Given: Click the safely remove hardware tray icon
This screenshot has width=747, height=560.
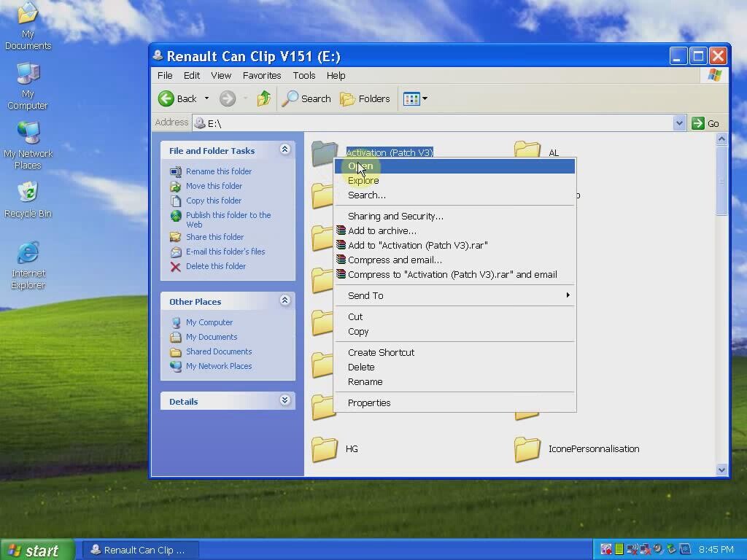Looking at the screenshot, I should click(671, 548).
